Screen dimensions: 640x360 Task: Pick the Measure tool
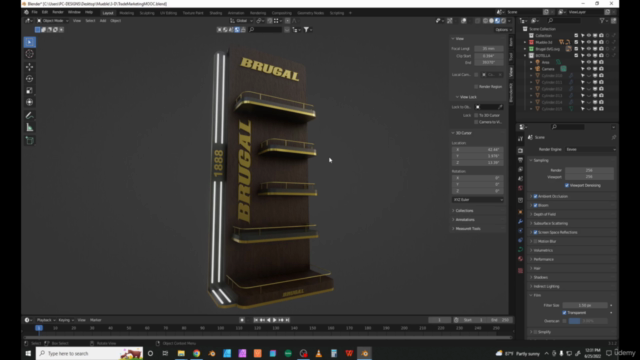click(29, 128)
